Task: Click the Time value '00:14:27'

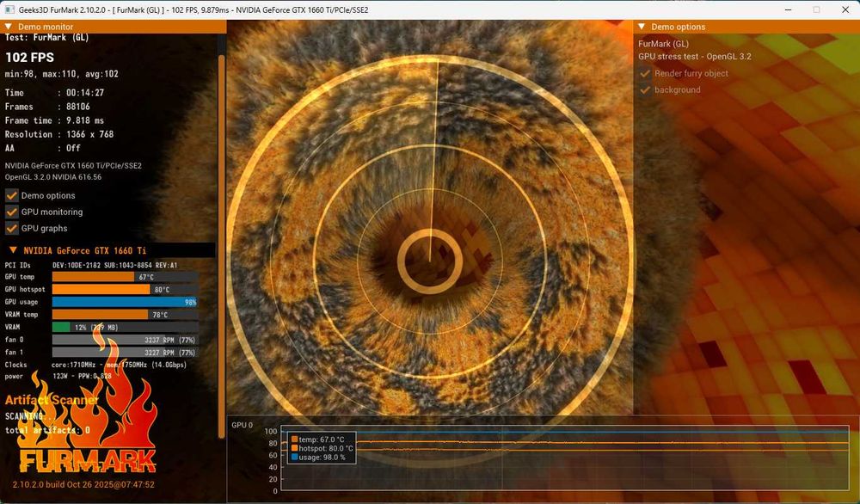Action: pyautogui.click(x=85, y=93)
